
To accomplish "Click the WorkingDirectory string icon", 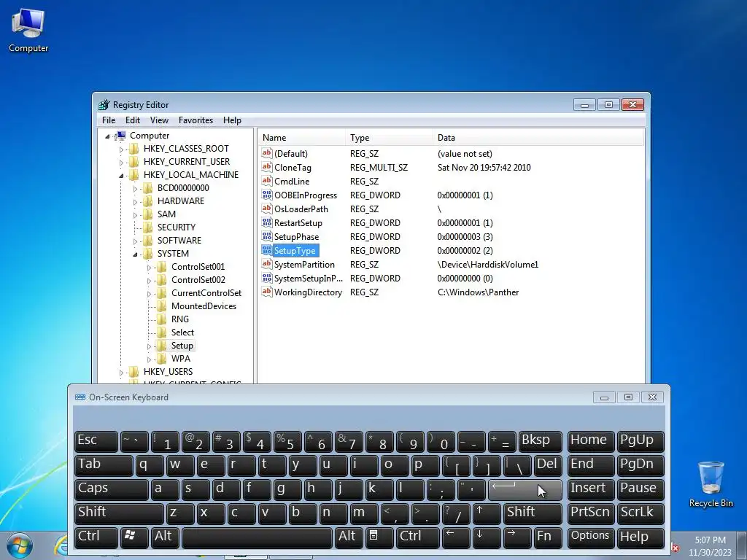I will tap(267, 292).
